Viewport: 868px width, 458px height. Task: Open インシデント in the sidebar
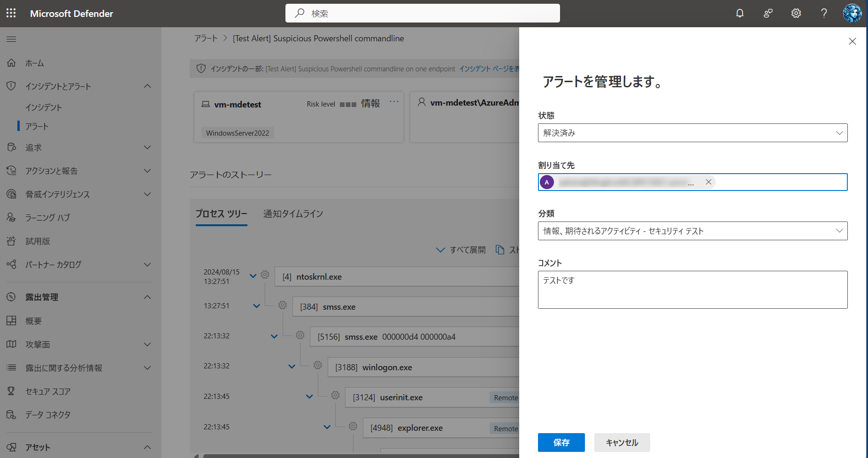point(44,107)
